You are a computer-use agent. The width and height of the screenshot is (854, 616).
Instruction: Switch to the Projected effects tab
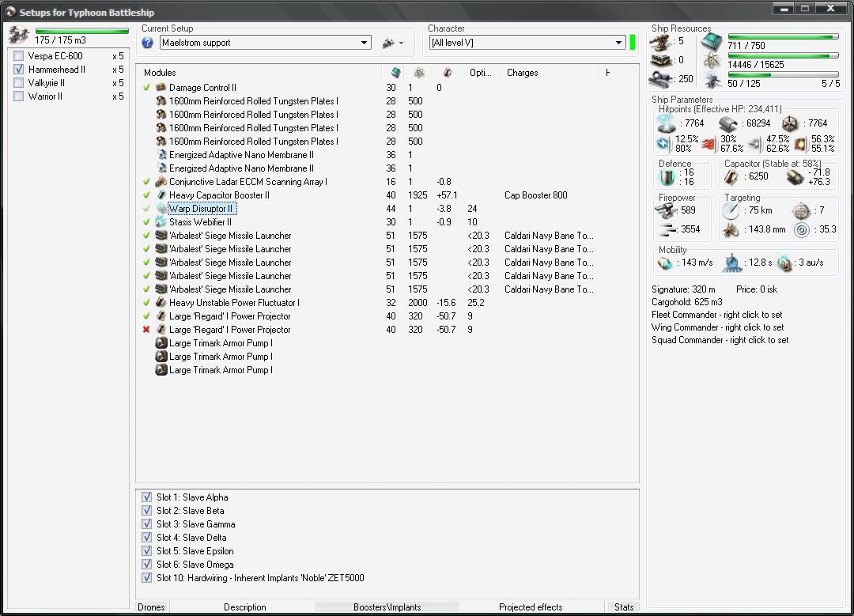point(531,607)
